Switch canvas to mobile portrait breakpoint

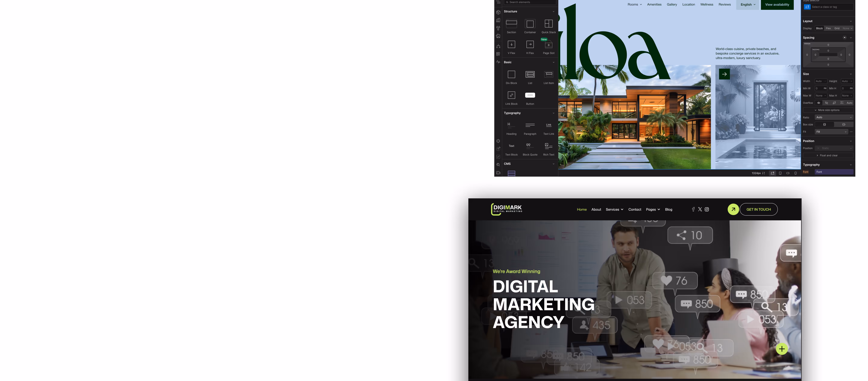(796, 173)
